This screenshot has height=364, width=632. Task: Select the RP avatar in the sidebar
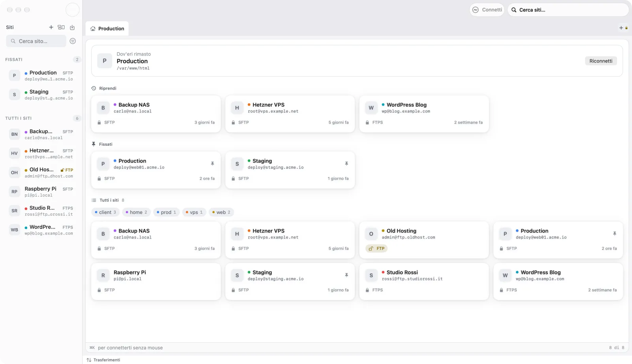pos(15,191)
